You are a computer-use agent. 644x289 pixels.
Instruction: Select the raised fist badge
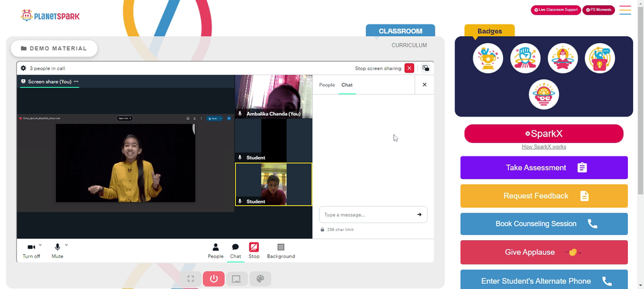coord(526,59)
